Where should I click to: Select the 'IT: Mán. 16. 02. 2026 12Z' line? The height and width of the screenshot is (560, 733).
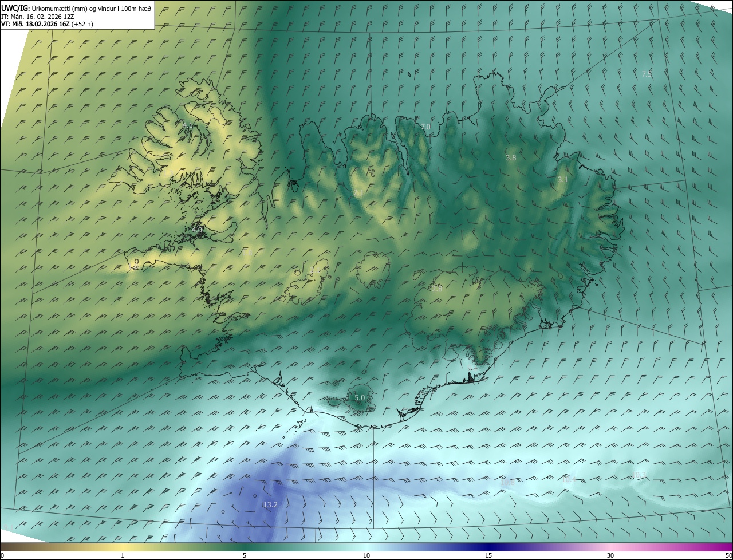coord(37,17)
